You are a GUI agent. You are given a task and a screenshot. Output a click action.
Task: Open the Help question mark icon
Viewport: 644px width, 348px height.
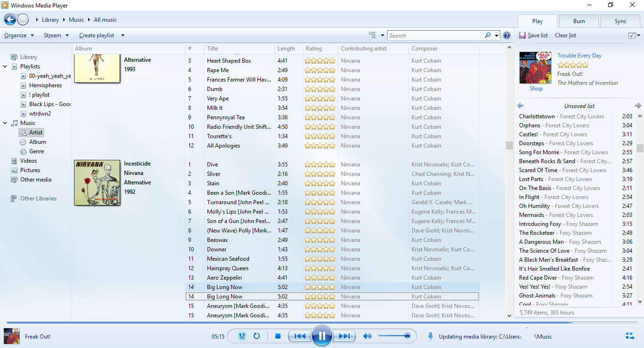[x=507, y=35]
